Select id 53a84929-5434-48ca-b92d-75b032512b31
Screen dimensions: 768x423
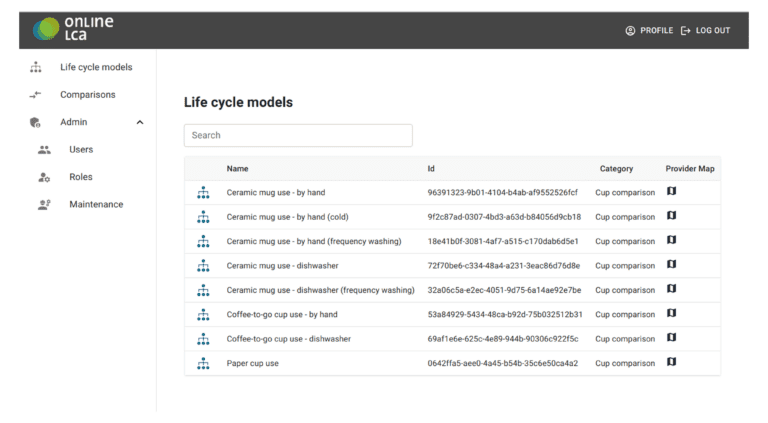pyautogui.click(x=505, y=314)
